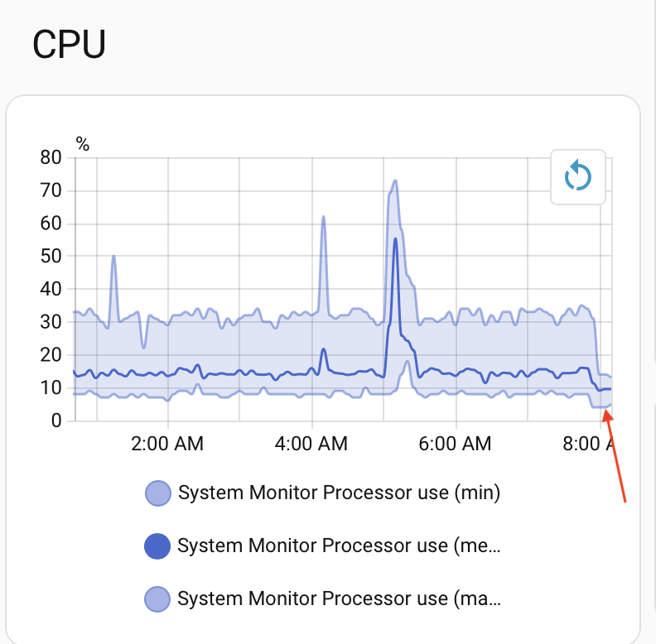Click the "System Monitor Processor use (me…" legend text
Screen dimensions: 656x644
[340, 546]
